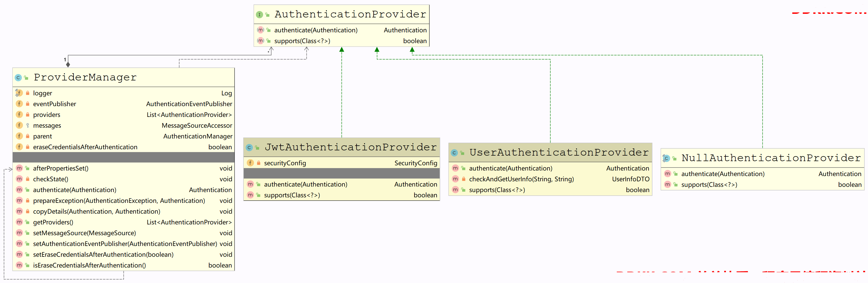Click the ProviderManager class icon
This screenshot has width=868, height=283.
click(18, 78)
